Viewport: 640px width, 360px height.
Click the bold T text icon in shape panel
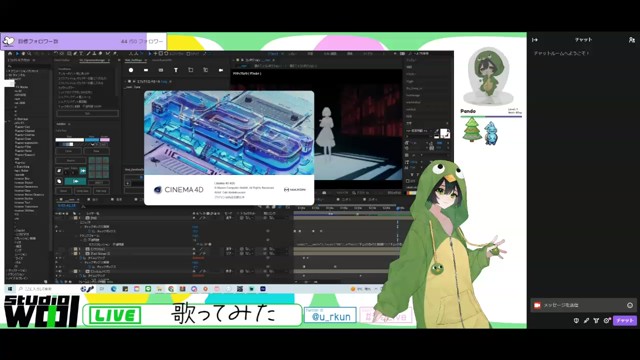(176, 70)
